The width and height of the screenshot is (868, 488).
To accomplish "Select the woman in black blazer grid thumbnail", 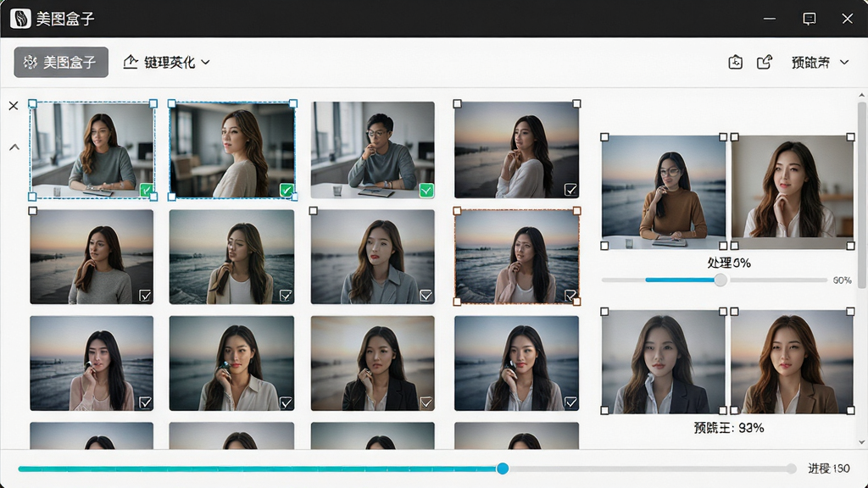I will [373, 363].
